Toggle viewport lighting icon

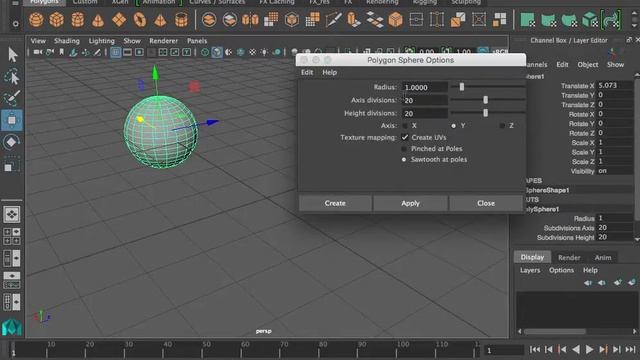(x=264, y=52)
